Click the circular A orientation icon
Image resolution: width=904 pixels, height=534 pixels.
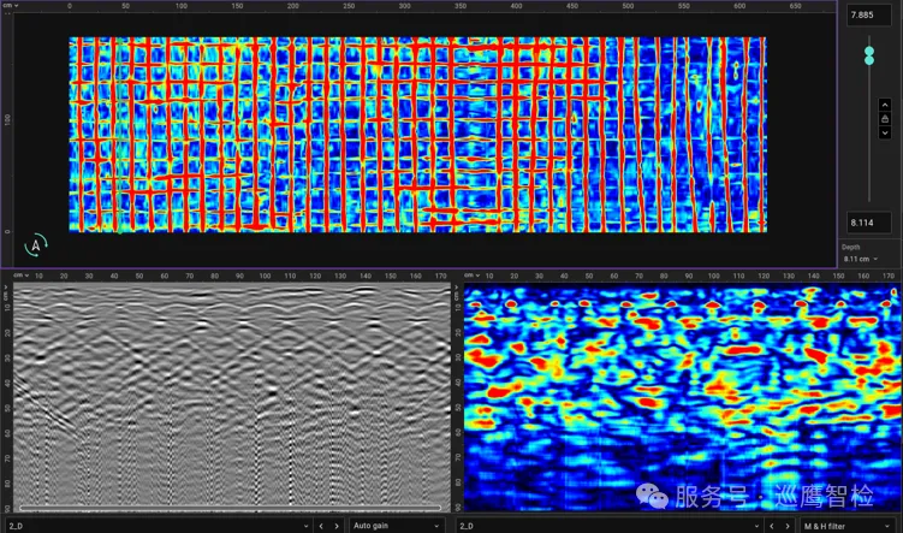coord(36,244)
